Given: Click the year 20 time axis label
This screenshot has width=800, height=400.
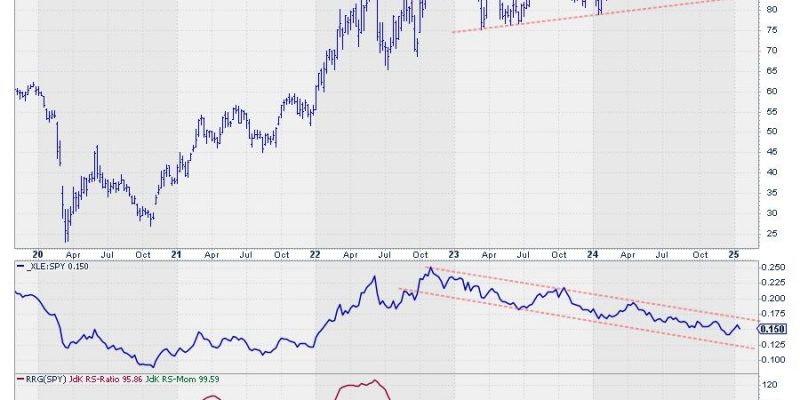Looking at the screenshot, I should [x=38, y=254].
